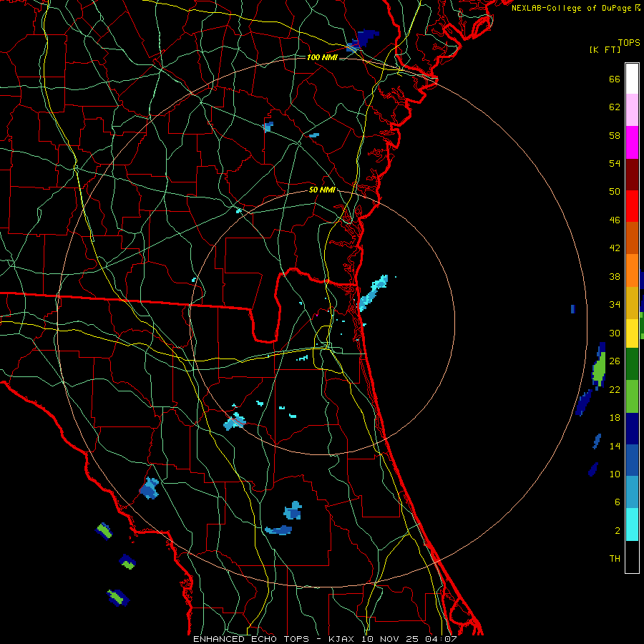Screen dimensions: 644x644
Task: Select the "6" scale label
Action: (618, 502)
